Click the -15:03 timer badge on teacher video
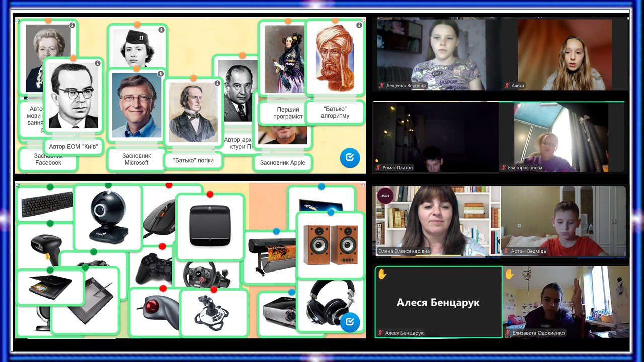The width and height of the screenshot is (644, 362). 385,195
